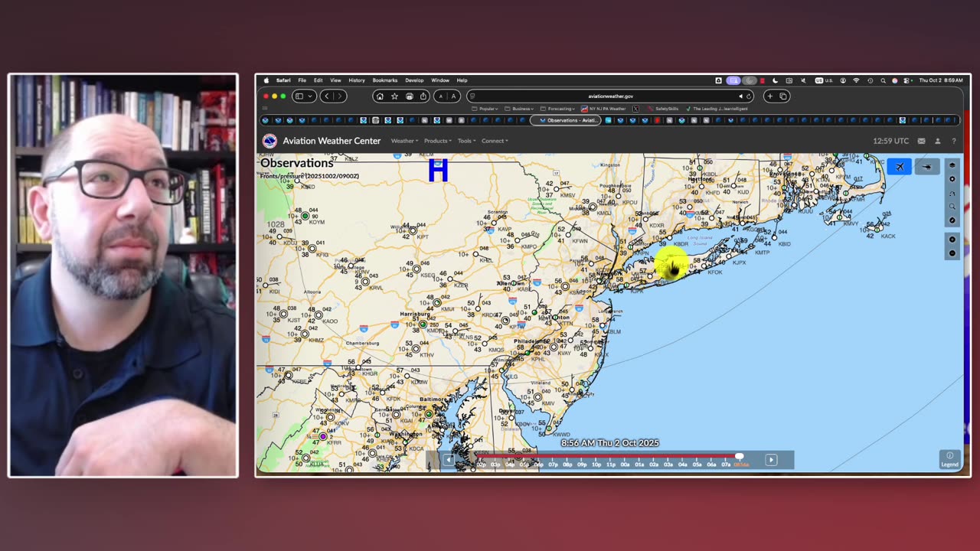Show the tab overview button
Viewport: 980px width, 551px height.
783,96
